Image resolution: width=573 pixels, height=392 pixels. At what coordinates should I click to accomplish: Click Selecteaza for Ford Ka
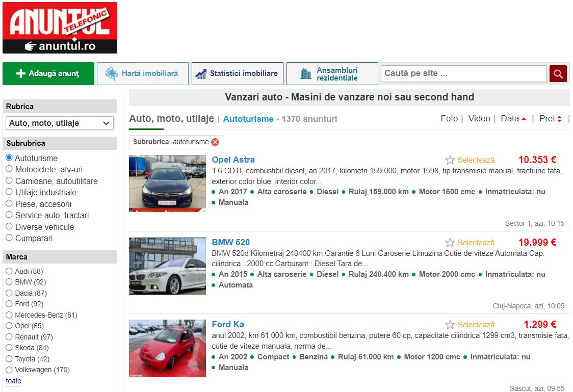pos(476,324)
